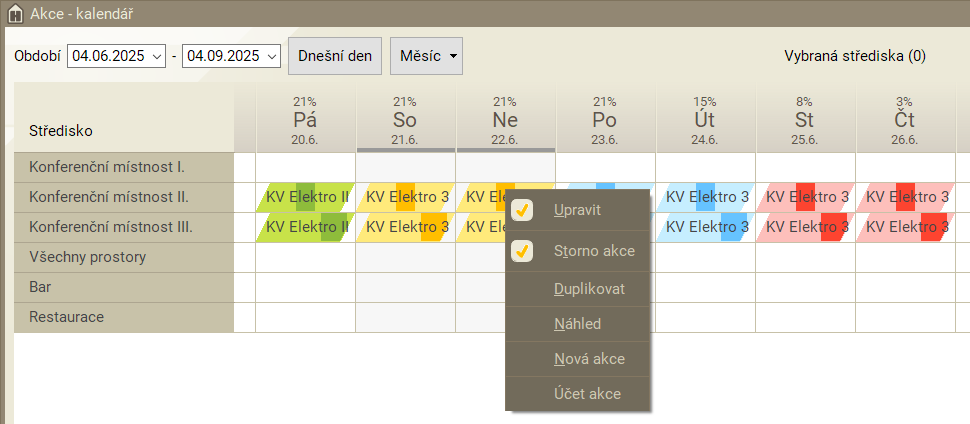The height and width of the screenshot is (424, 970).
Task: Click blue KV Elektro 3 on Tuesday, room III
Action: [706, 227]
